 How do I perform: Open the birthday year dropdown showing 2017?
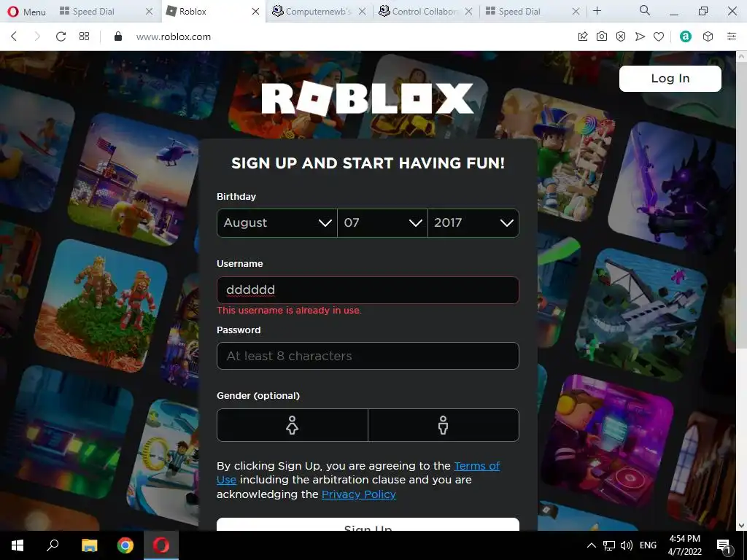(x=473, y=223)
